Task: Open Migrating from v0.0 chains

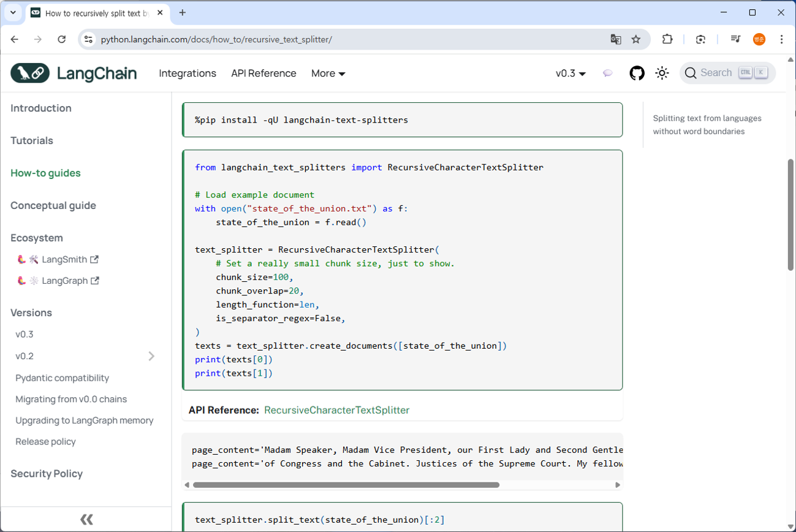Action: tap(71, 399)
